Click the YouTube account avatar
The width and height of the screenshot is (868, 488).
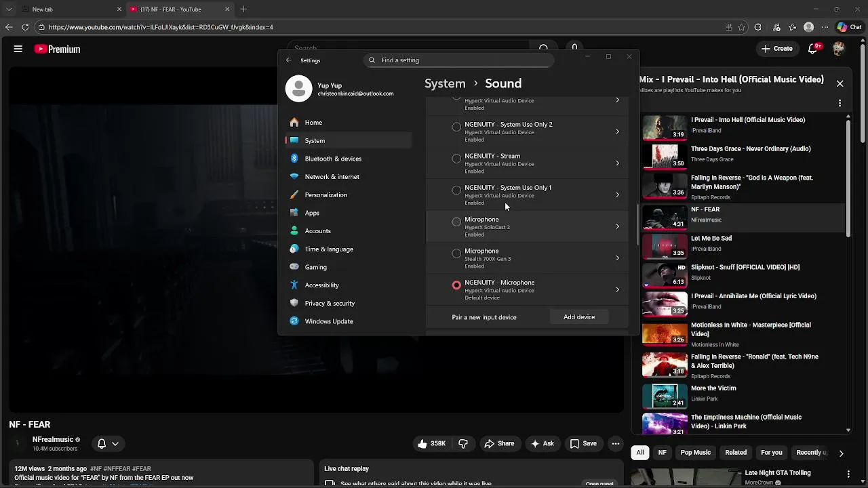click(839, 49)
